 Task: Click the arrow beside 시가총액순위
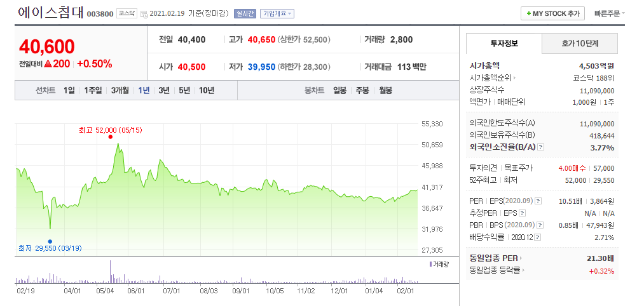click(514, 78)
